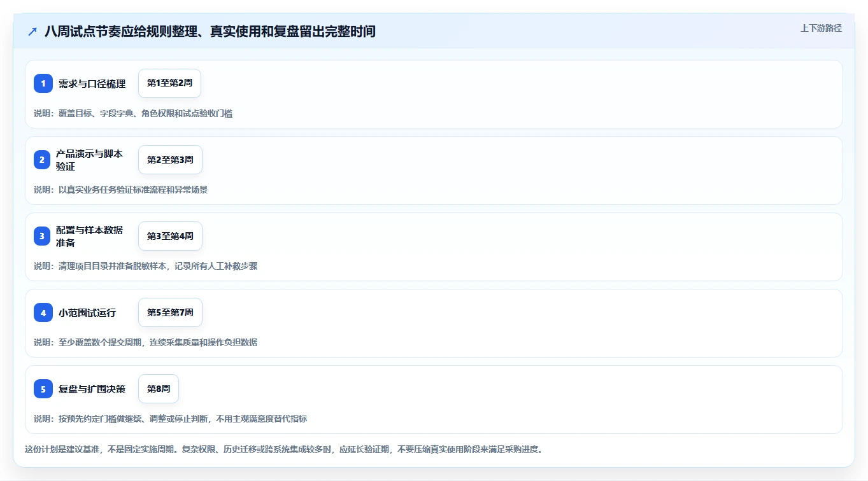Open the 上下游路径 label in the header
This screenshot has height=481, width=868.
coord(821,28)
